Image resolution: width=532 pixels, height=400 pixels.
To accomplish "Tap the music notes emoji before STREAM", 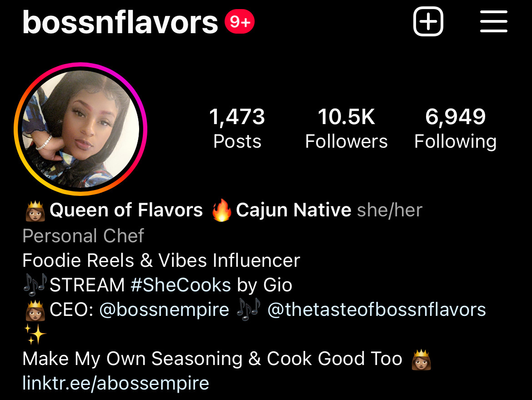I will coord(35,285).
